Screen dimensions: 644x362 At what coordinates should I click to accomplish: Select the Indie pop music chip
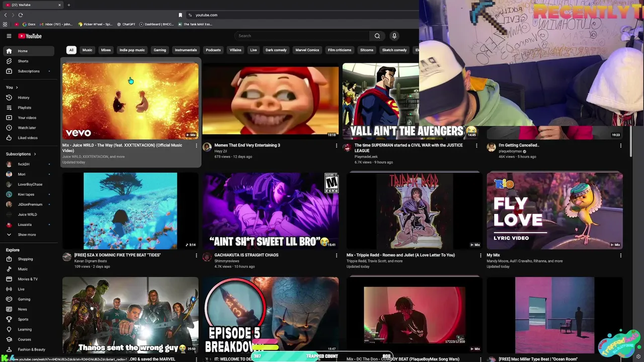[x=132, y=50]
